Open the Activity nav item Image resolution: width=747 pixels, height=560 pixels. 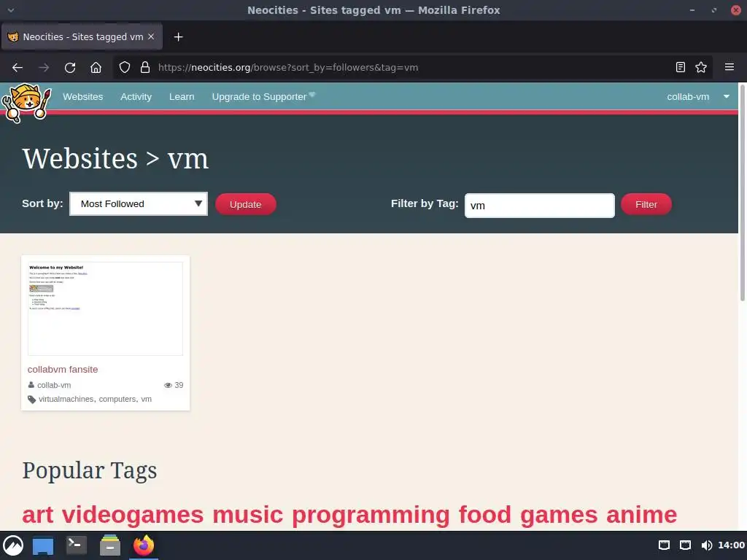click(136, 97)
